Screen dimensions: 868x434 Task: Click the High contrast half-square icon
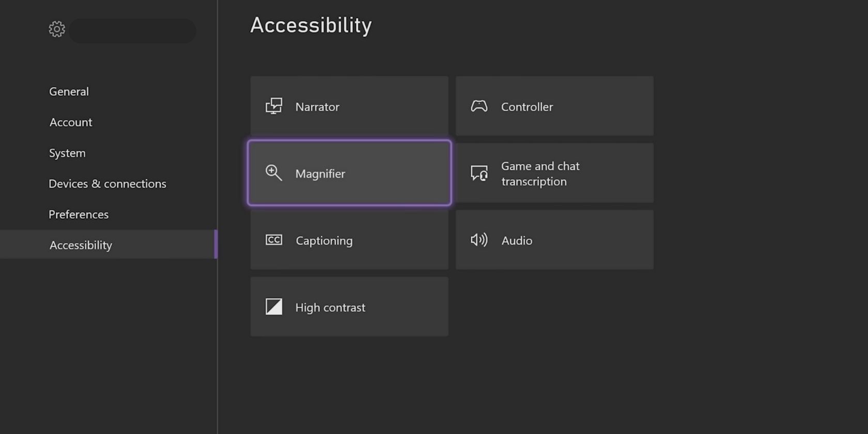click(x=274, y=307)
